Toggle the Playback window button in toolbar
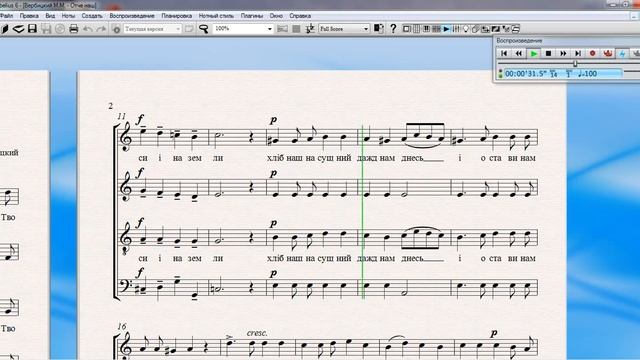The height and width of the screenshot is (360, 640). (x=446, y=29)
